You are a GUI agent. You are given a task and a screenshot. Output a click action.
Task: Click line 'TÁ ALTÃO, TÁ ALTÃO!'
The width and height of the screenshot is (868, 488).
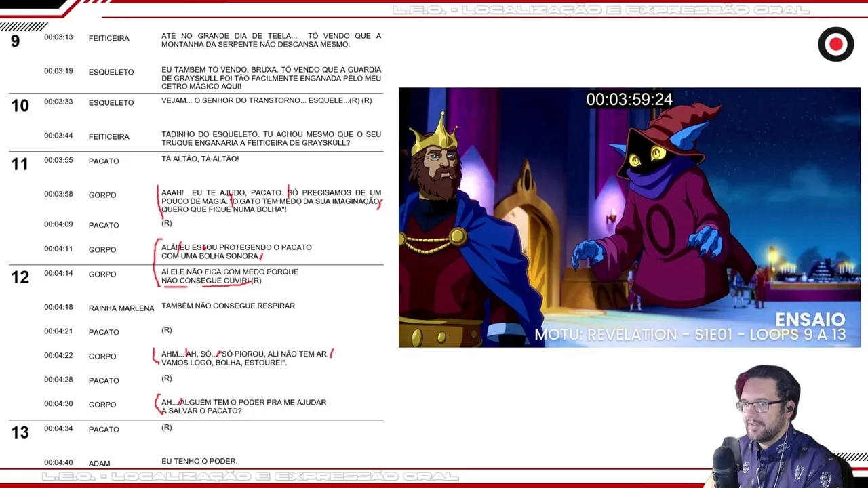[200, 159]
